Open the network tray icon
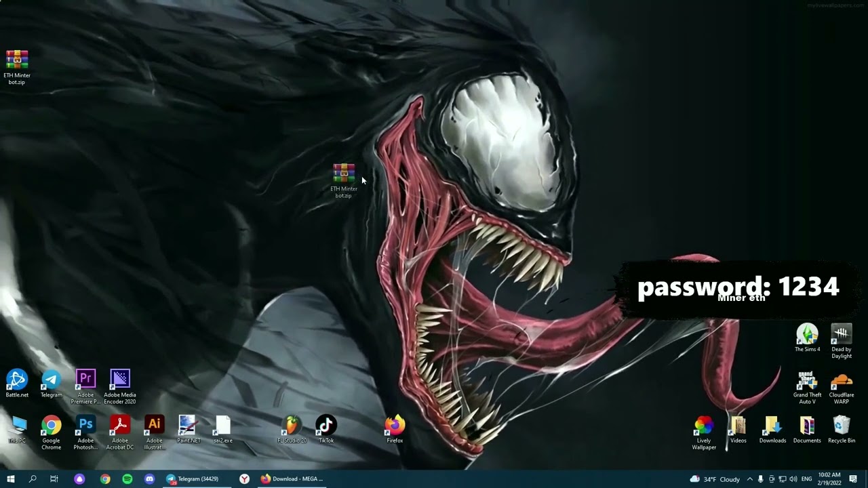868x488 pixels. click(x=782, y=479)
